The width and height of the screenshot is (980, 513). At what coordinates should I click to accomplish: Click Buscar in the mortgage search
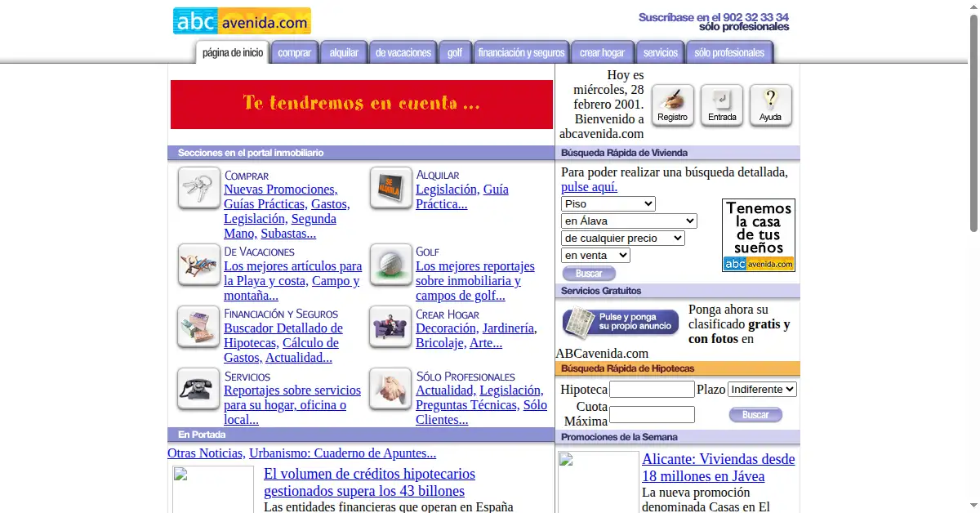click(755, 415)
